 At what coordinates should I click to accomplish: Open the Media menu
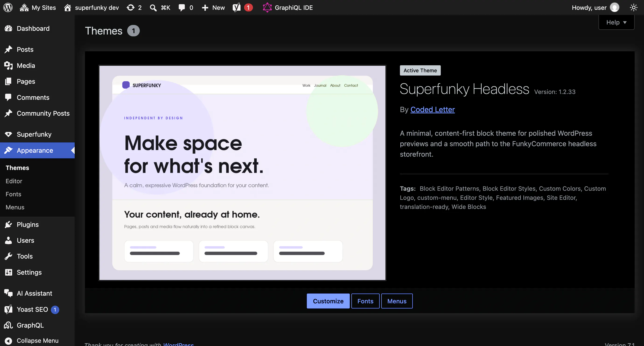click(x=38, y=66)
